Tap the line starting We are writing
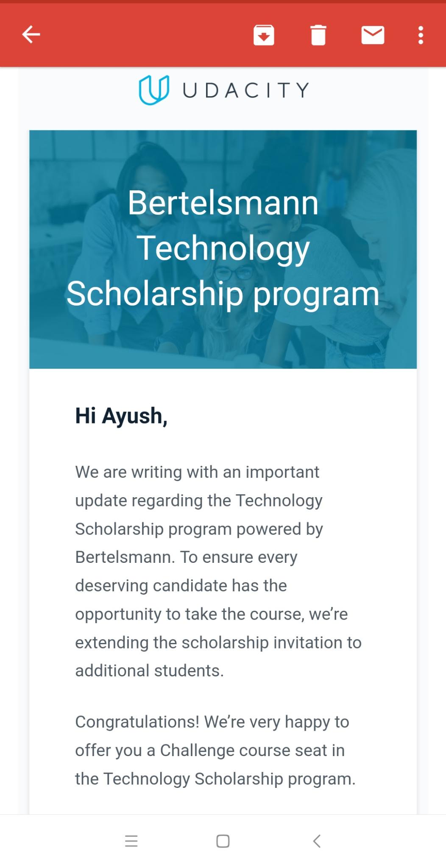446x868 pixels. (x=197, y=472)
